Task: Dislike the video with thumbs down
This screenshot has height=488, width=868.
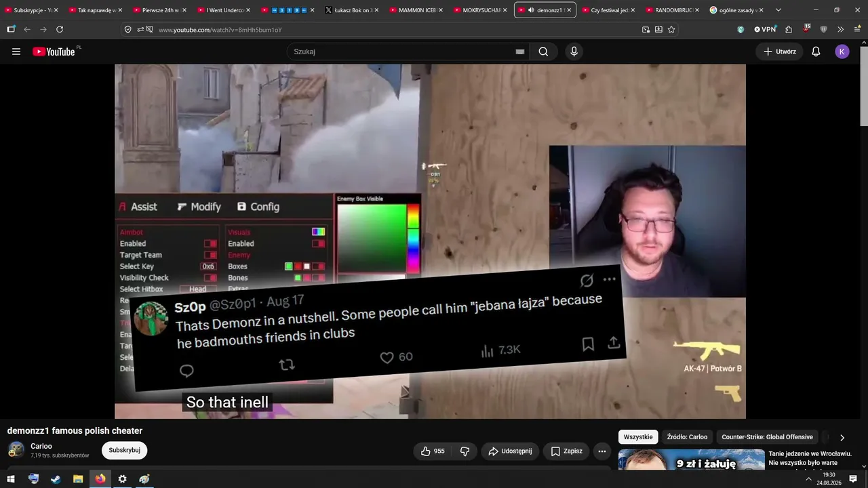Action: (x=465, y=451)
